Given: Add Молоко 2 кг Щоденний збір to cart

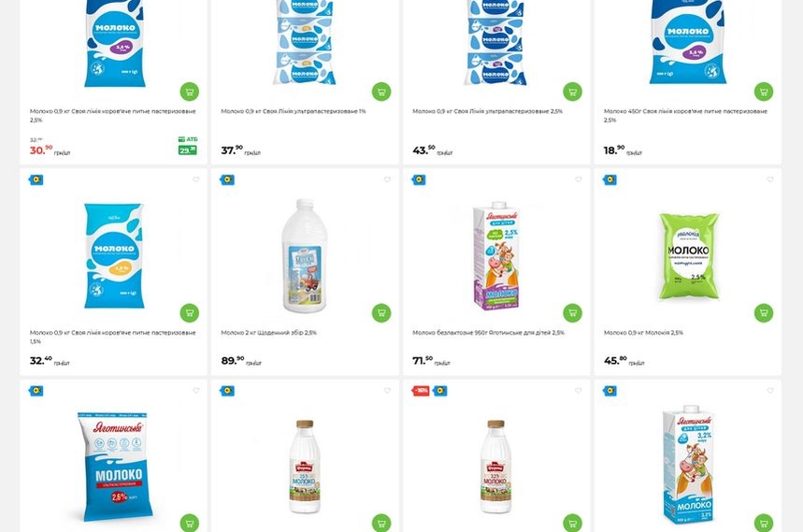Looking at the screenshot, I should point(381,313).
